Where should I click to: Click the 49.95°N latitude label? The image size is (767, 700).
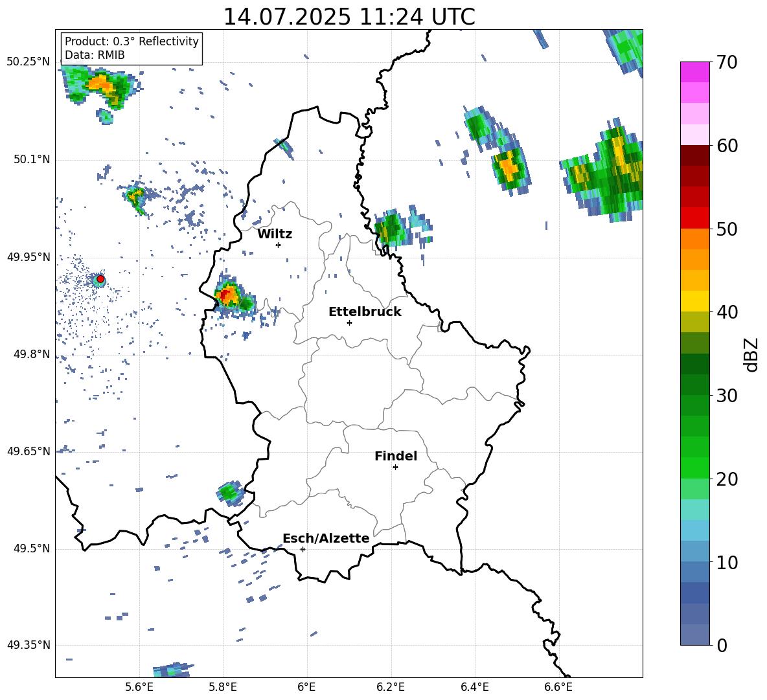click(x=29, y=256)
